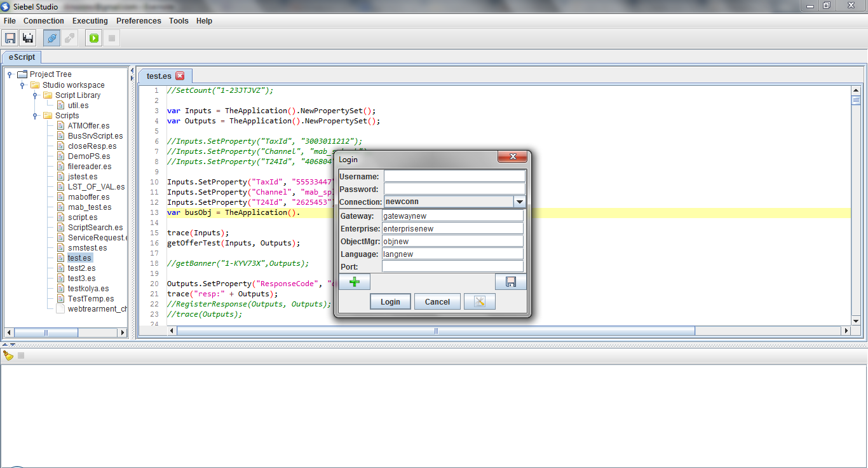868x468 pixels.
Task: Click the newconn connection combo value
Action: tap(449, 202)
